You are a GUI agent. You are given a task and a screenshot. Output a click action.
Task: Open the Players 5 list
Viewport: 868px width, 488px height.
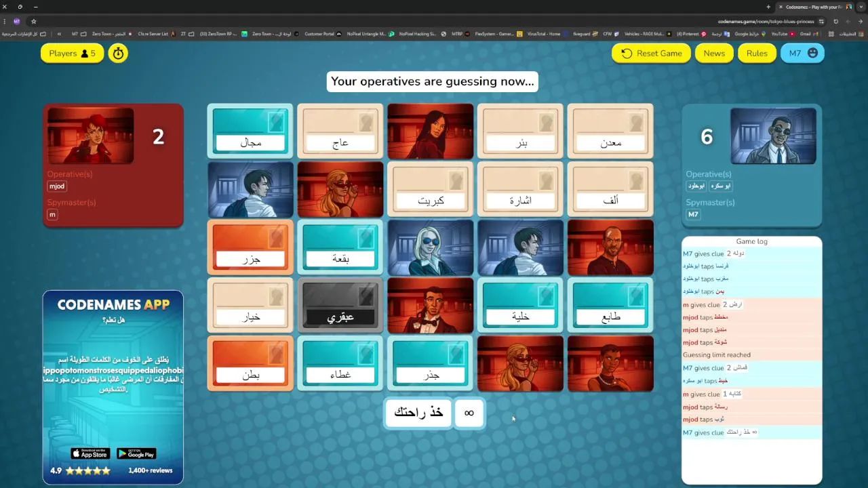click(72, 54)
